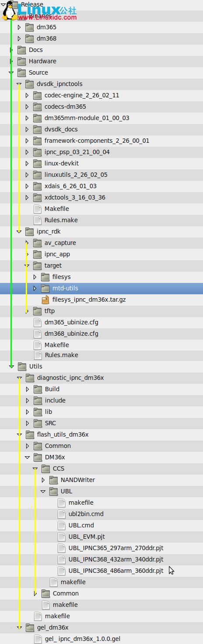Select UBL_IPNC368_486arm_360ddr.pjt file
This screenshot has width=203, height=644.
coord(116,571)
